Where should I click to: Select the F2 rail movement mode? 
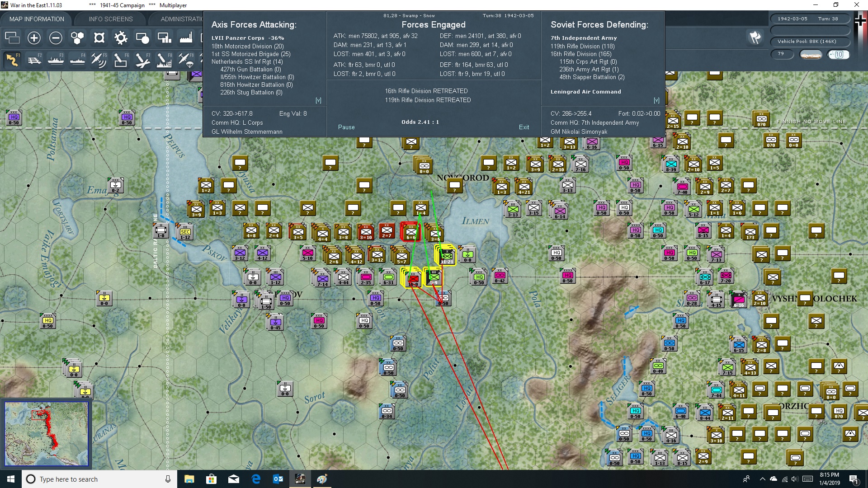[x=34, y=59]
